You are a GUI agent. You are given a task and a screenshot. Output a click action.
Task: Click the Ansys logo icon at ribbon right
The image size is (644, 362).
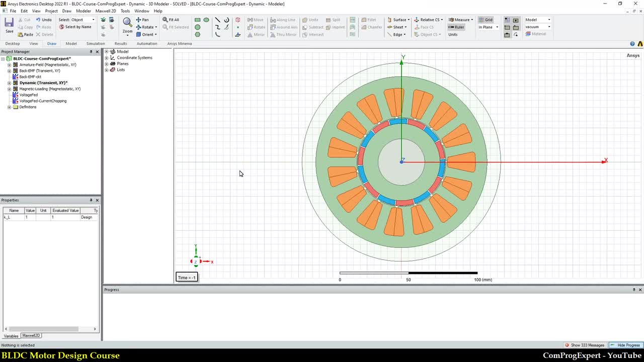tap(640, 44)
